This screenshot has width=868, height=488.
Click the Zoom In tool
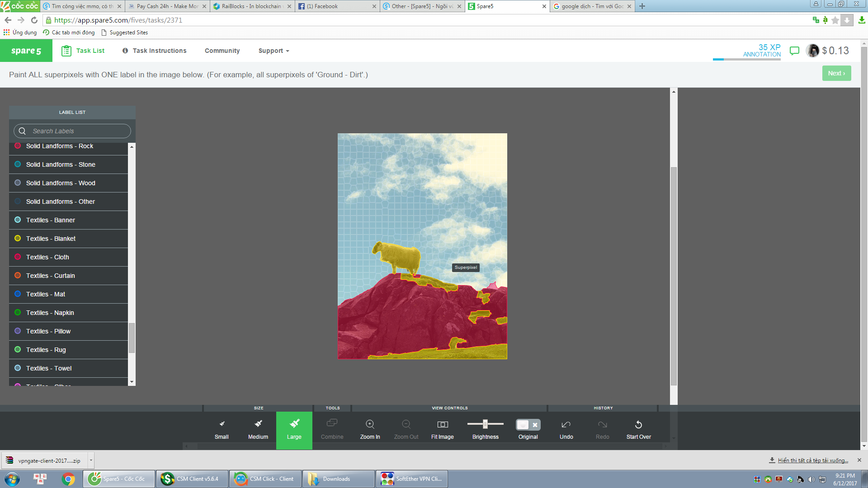pos(370,429)
